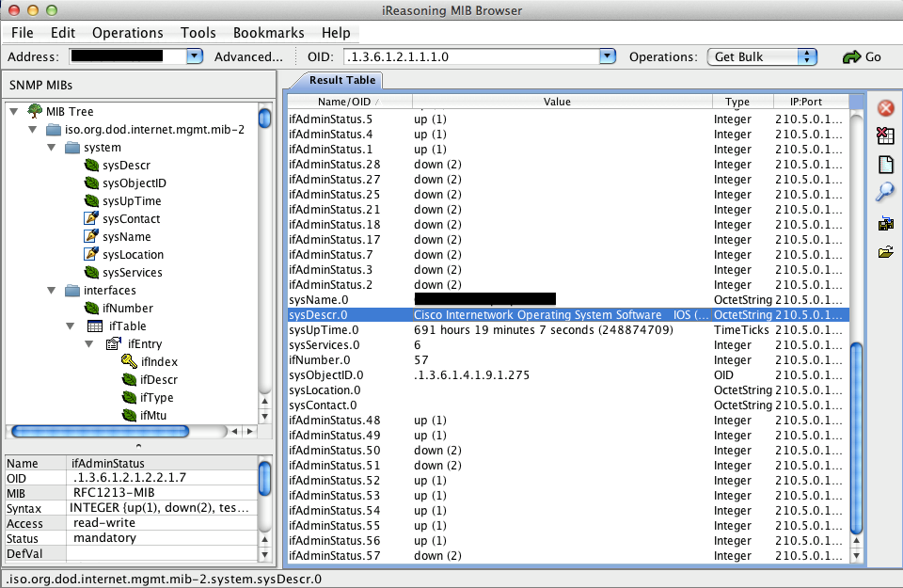This screenshot has width=903, height=588.
Task: Select the sysName.0 result row
Action: point(568,300)
